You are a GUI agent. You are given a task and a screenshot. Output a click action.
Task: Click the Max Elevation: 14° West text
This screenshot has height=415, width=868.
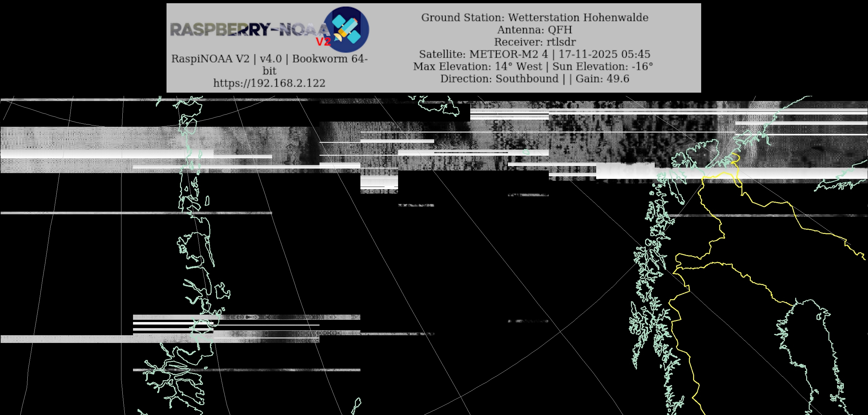click(x=478, y=67)
